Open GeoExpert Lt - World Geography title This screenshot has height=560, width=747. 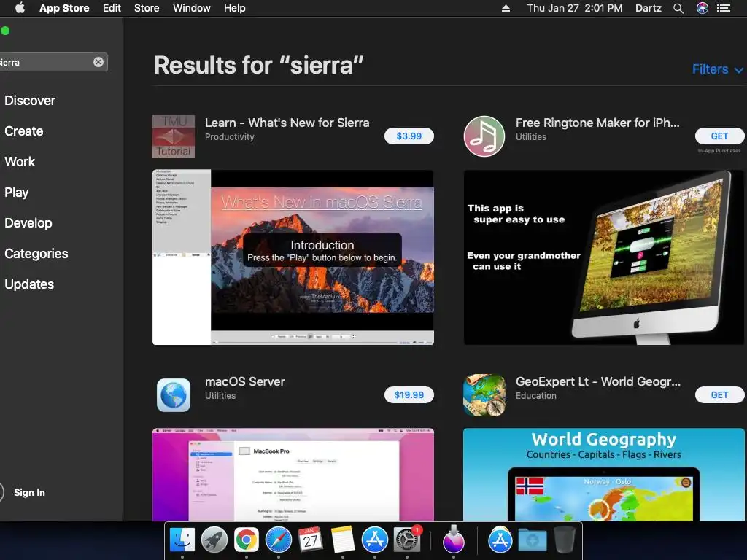tap(598, 382)
